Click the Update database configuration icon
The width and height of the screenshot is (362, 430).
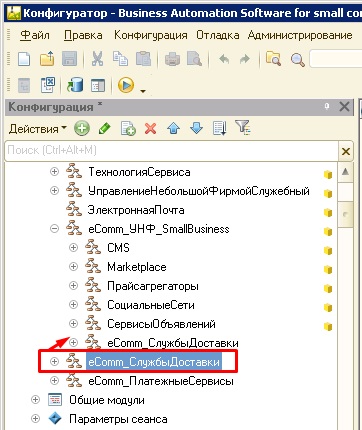tap(75, 85)
